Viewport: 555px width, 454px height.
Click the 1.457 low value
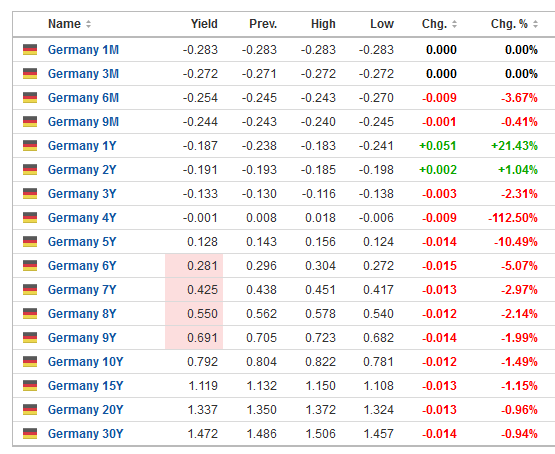[x=378, y=434]
